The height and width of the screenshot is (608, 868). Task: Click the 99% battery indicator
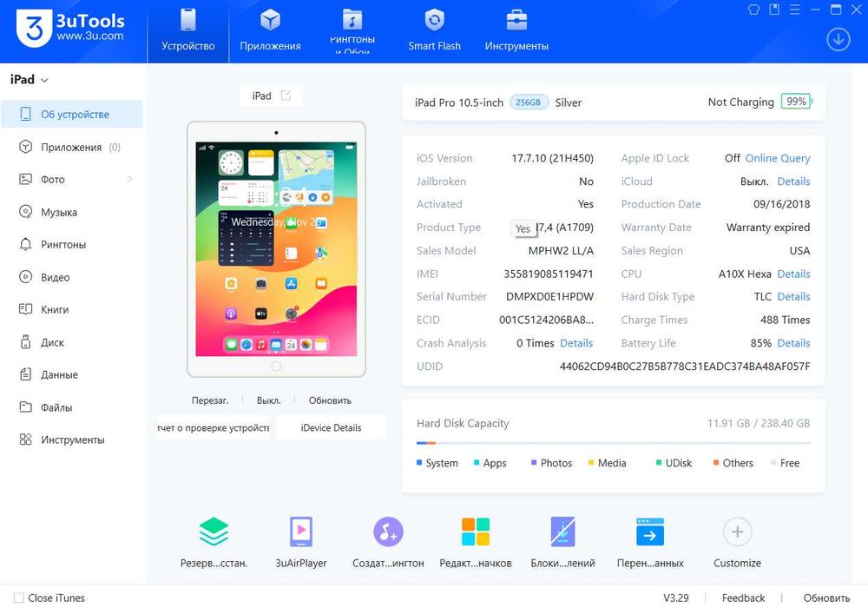click(x=796, y=102)
